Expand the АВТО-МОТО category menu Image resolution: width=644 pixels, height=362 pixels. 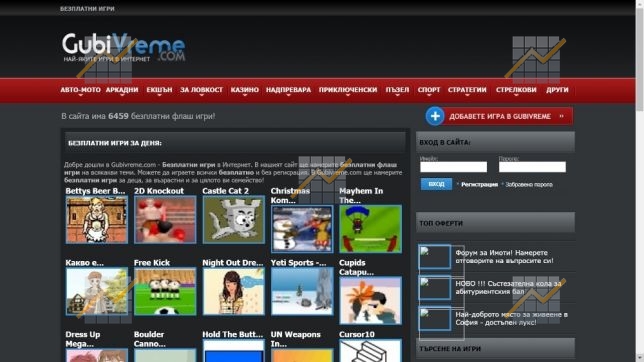pos(80,90)
